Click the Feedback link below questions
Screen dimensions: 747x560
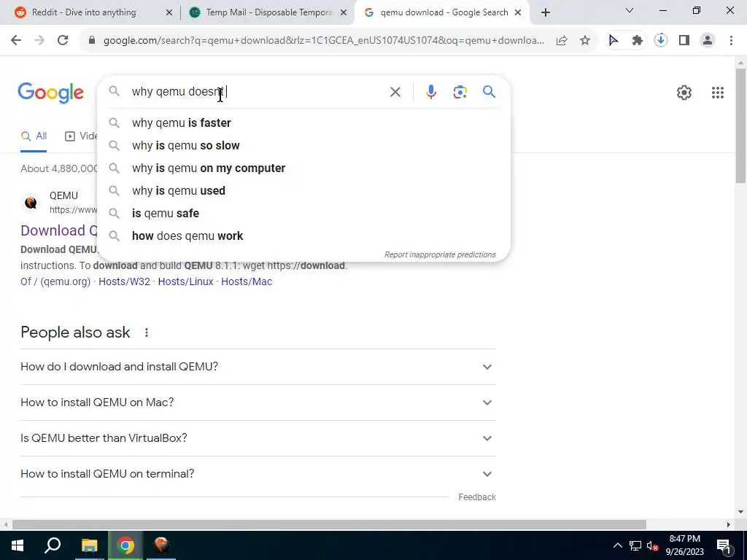tap(477, 497)
